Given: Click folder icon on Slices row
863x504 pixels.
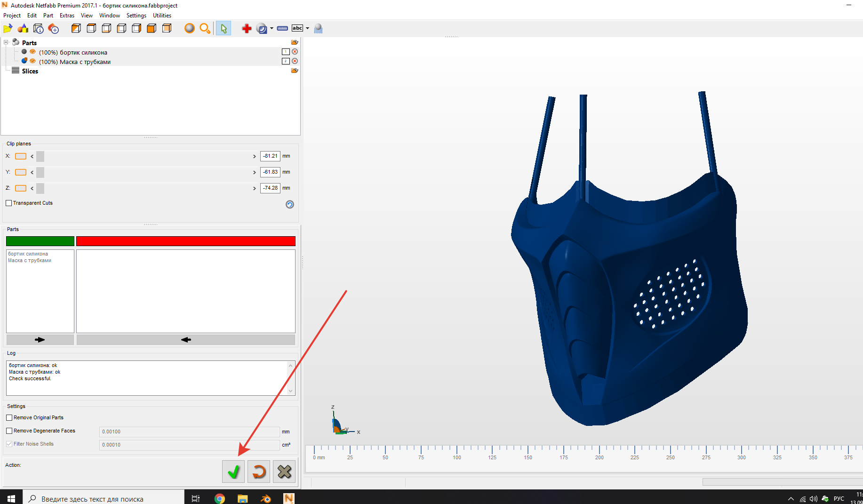Looking at the screenshot, I should (295, 71).
